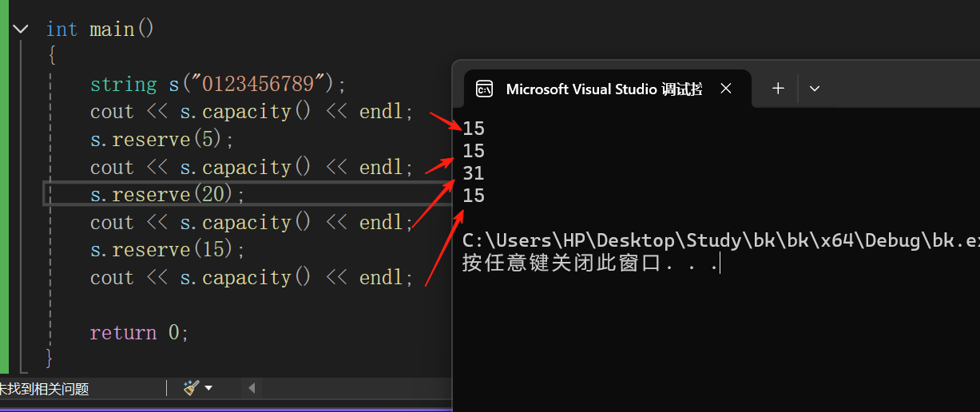Click the 'no issues found' status text
The width and height of the screenshot is (980, 412).
(45, 389)
